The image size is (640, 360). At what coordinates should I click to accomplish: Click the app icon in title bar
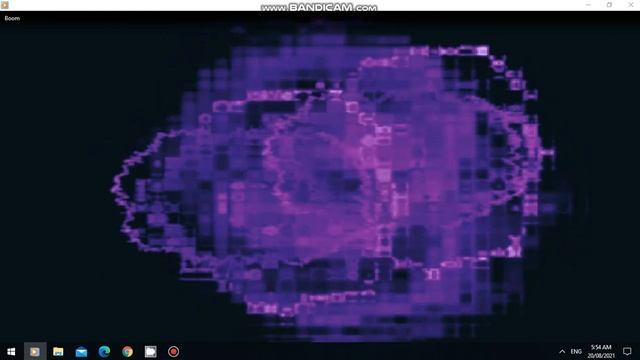[x=5, y=5]
